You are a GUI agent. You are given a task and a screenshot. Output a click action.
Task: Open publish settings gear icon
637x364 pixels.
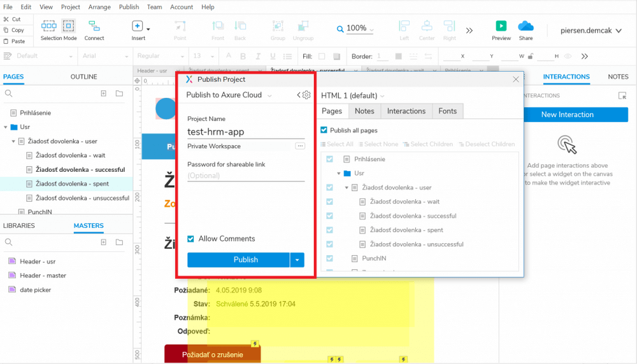(307, 95)
